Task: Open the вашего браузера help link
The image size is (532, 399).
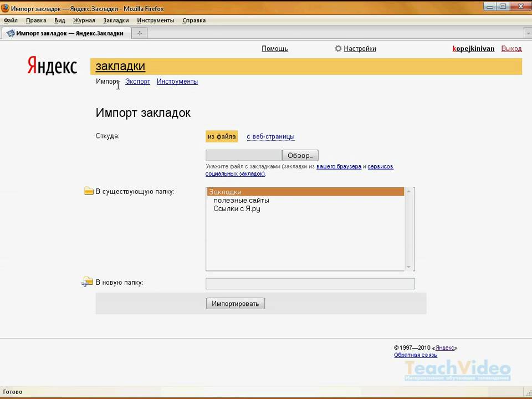Action: point(339,167)
